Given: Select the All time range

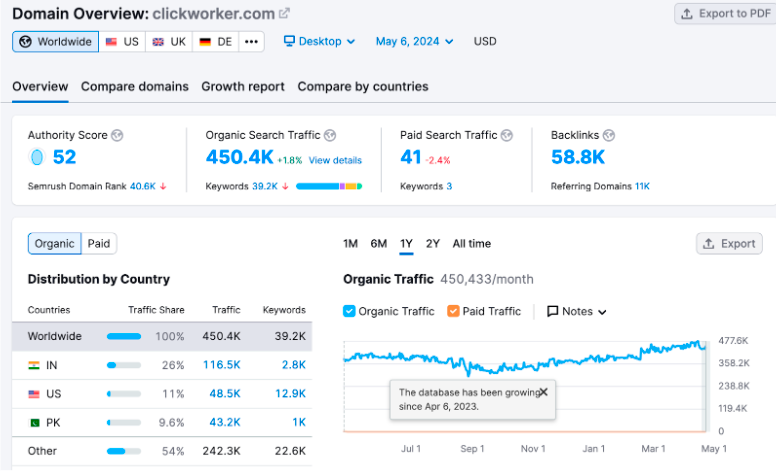Looking at the screenshot, I should [472, 243].
